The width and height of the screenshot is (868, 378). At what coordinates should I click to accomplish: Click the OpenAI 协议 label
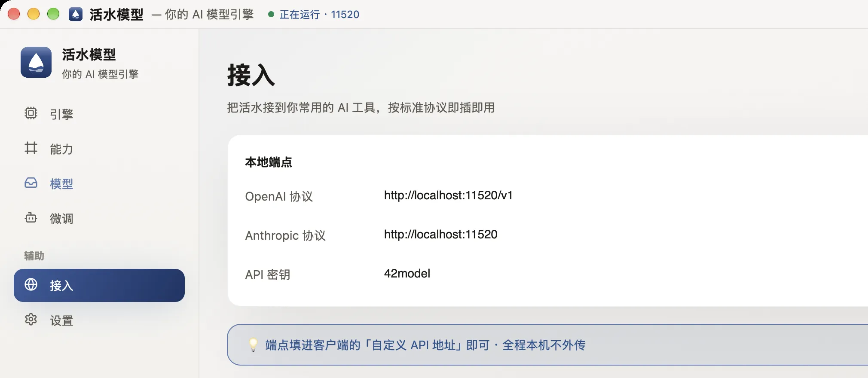[279, 196]
